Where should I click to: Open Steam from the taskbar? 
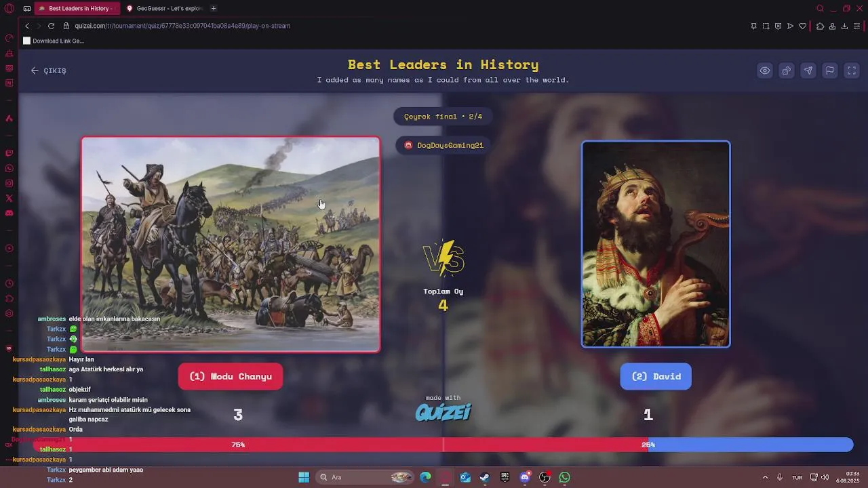click(x=485, y=477)
